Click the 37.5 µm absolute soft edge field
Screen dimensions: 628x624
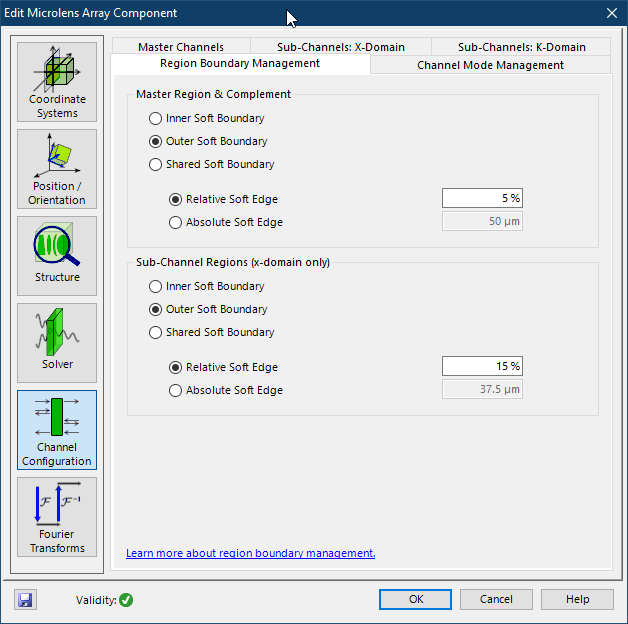pos(482,389)
